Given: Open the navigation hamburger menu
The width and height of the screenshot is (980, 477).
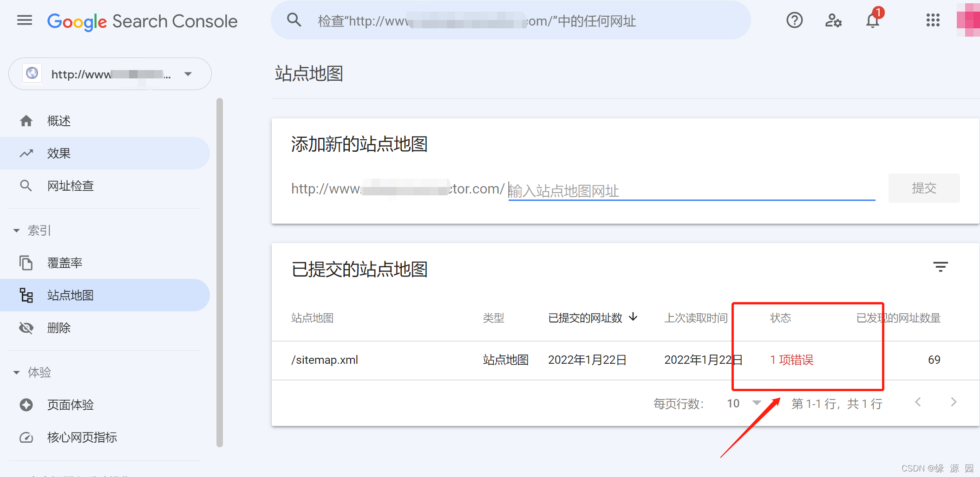Looking at the screenshot, I should [24, 20].
